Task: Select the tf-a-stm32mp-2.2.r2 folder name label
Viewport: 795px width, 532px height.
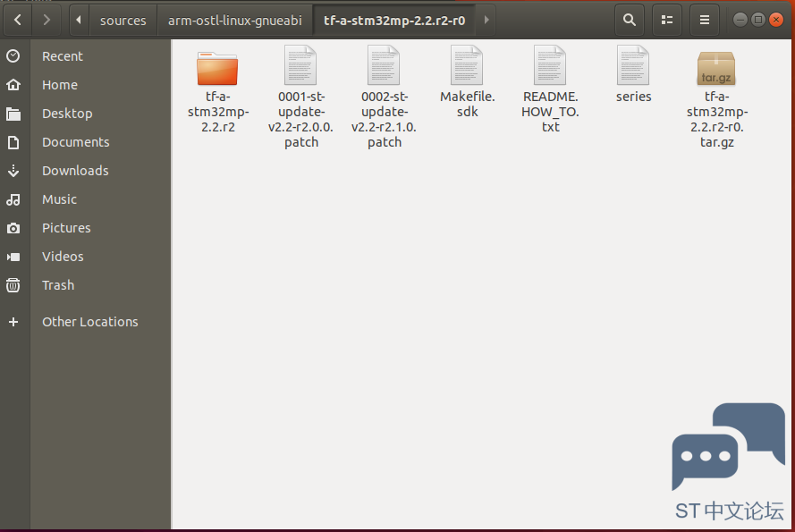Action: pos(218,112)
